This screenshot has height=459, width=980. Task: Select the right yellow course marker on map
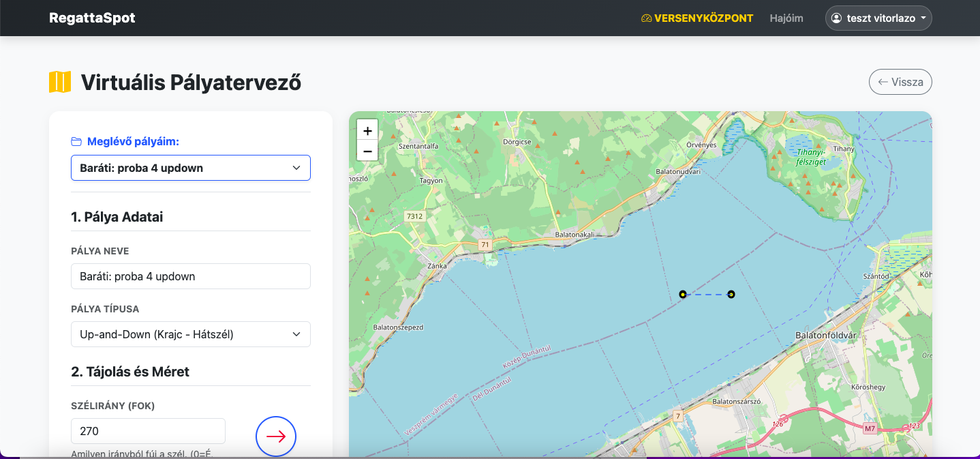tap(731, 295)
